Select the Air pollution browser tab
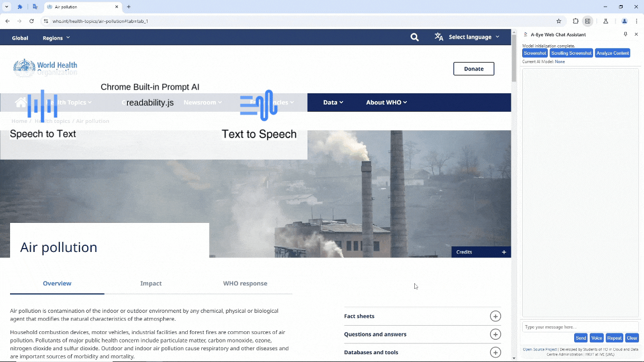Image resolution: width=644 pixels, height=362 pixels. click(82, 7)
